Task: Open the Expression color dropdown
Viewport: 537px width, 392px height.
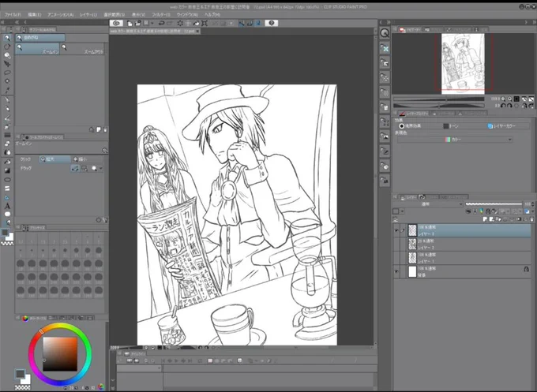Action: tap(454, 140)
